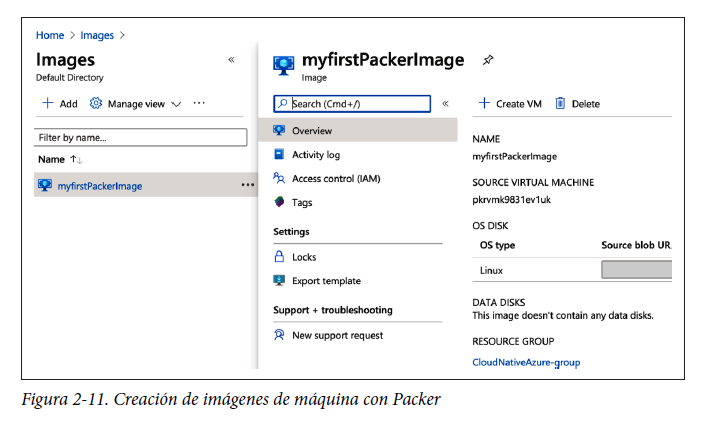Open Access control (IAM) settings
The width and height of the screenshot is (707, 421).
coord(335,179)
